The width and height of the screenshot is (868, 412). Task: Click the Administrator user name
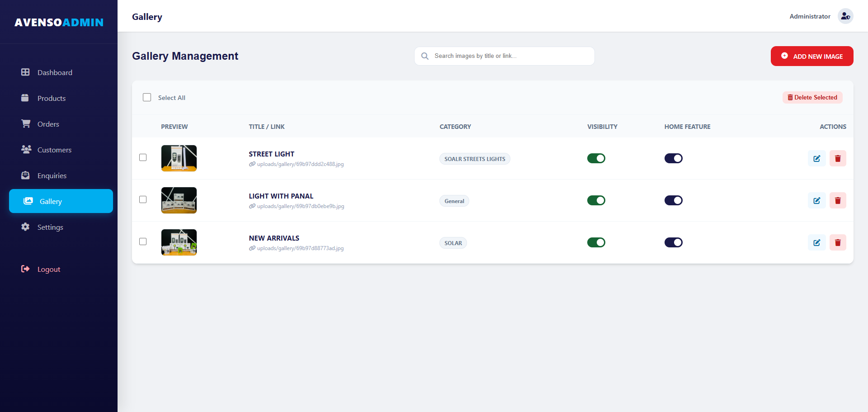coord(810,16)
